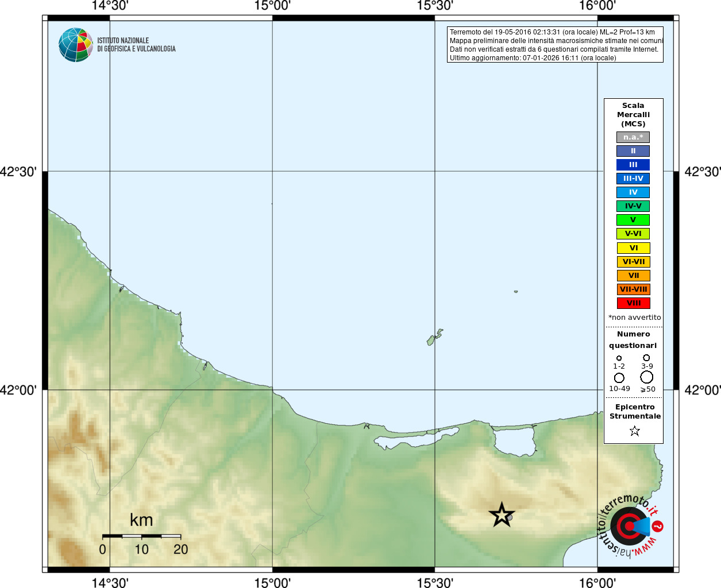Click the left 42°00' latitude label
The width and height of the screenshot is (721, 588).
[x=18, y=390]
